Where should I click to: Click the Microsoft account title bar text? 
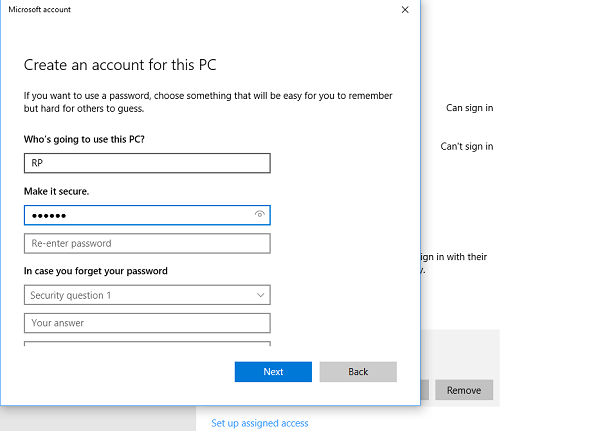pos(39,10)
